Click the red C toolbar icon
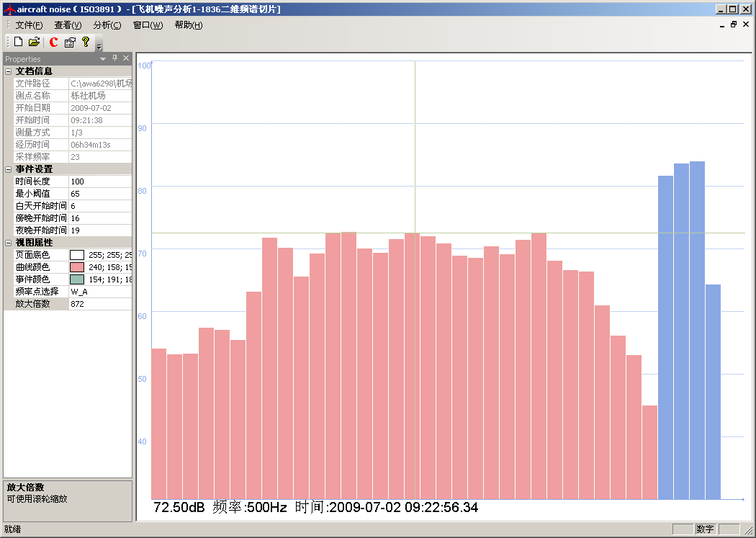Screen dimensions: 756x538 (53, 42)
